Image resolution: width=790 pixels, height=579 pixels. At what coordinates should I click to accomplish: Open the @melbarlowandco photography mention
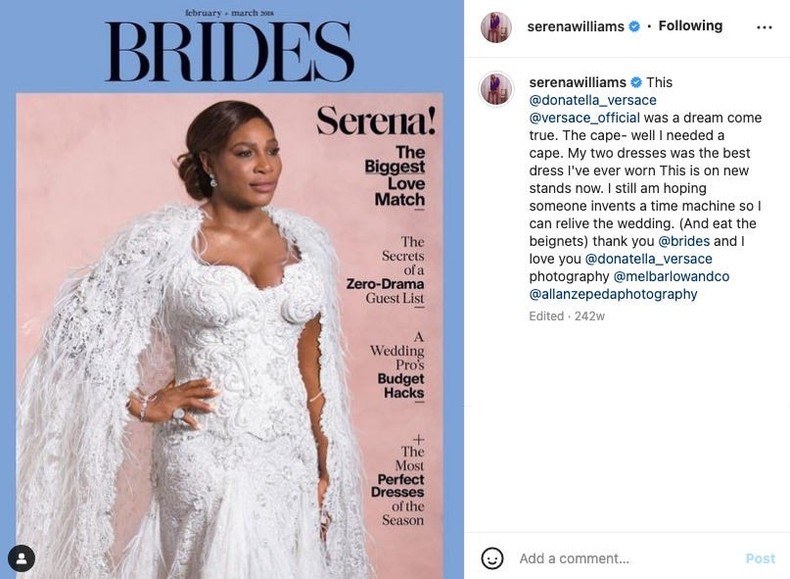(x=672, y=276)
